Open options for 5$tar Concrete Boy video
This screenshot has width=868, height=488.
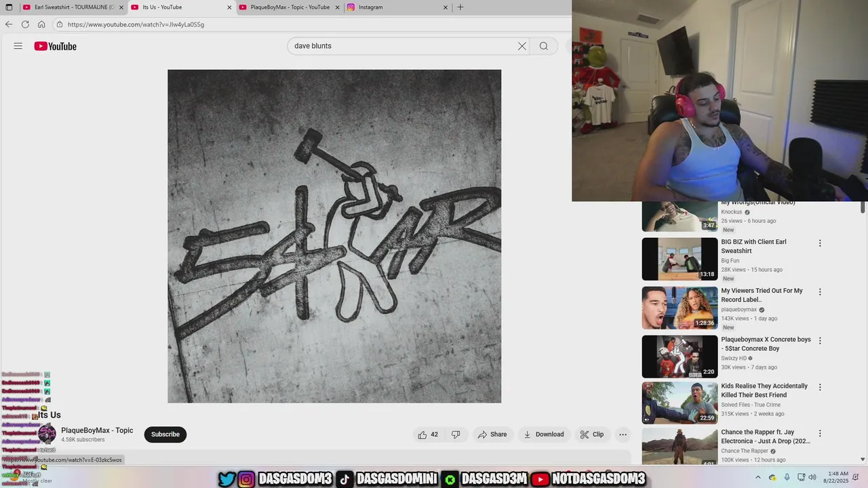point(820,341)
